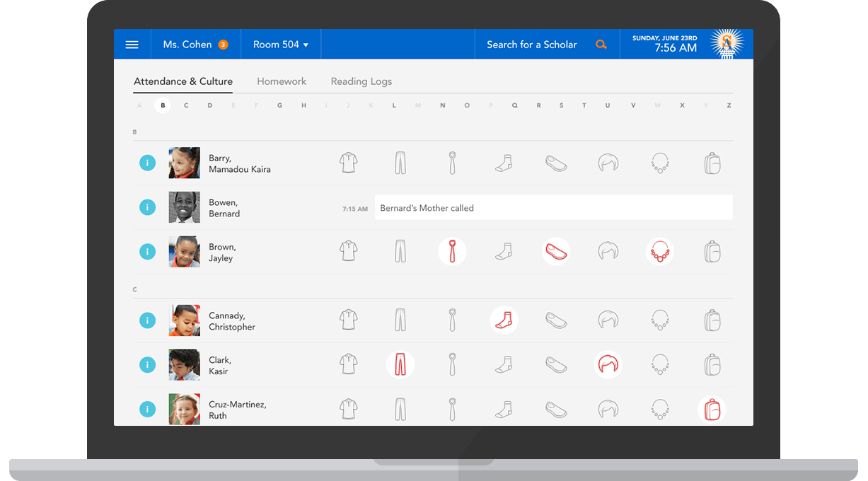The image size is (868, 481).
Task: Open the Ms. Cohen teacher menu
Action: [187, 45]
